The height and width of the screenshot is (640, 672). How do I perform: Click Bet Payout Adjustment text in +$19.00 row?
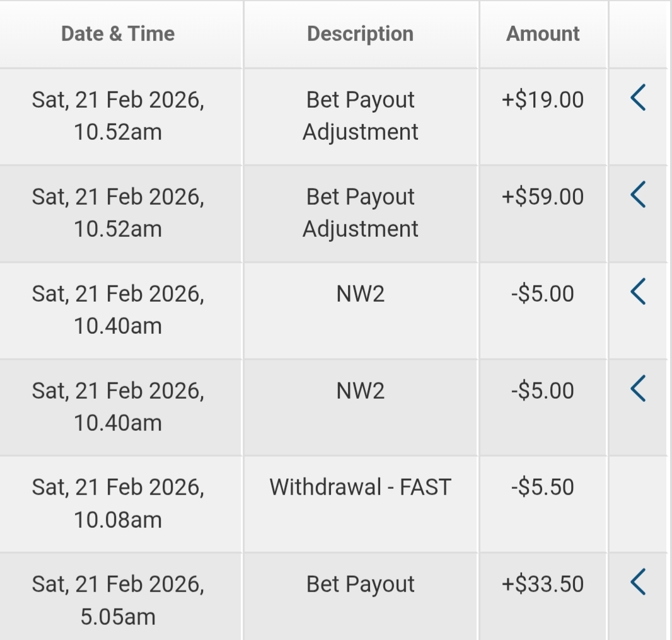pyautogui.click(x=360, y=116)
